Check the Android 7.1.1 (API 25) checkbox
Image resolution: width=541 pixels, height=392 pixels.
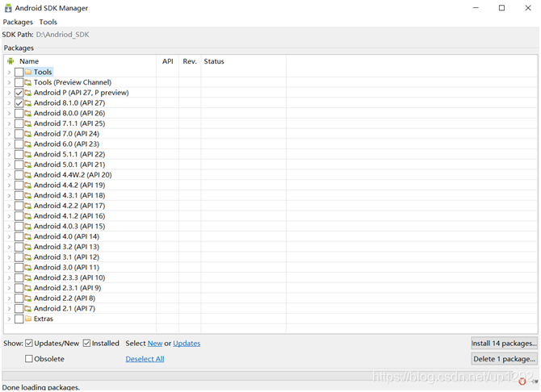(19, 123)
